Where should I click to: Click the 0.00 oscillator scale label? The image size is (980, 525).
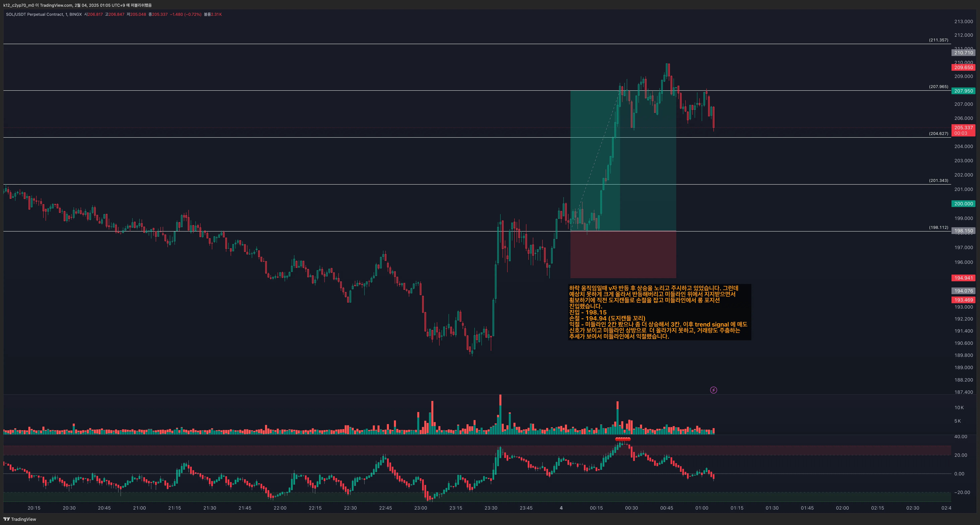[x=959, y=474]
